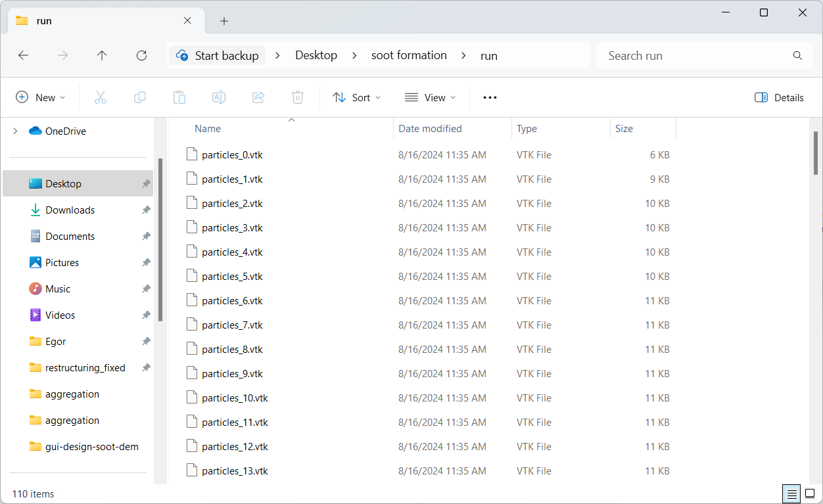Toggle the Details pane button
The image size is (823, 504).
pyautogui.click(x=779, y=97)
